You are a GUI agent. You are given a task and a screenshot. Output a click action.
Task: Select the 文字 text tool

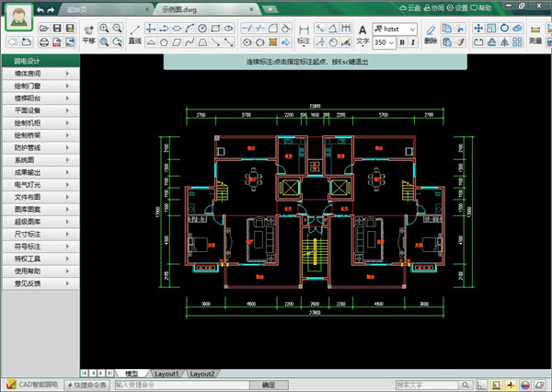pos(362,34)
